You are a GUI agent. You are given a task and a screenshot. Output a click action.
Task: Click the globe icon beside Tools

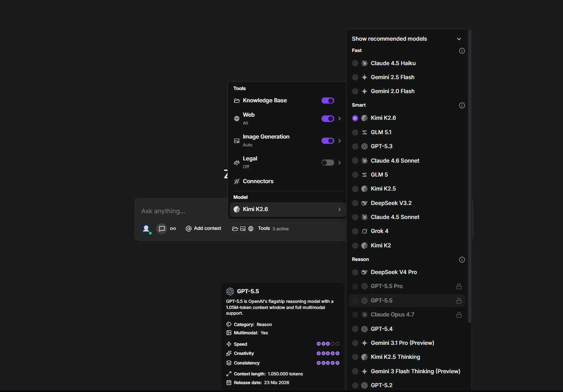(x=251, y=229)
